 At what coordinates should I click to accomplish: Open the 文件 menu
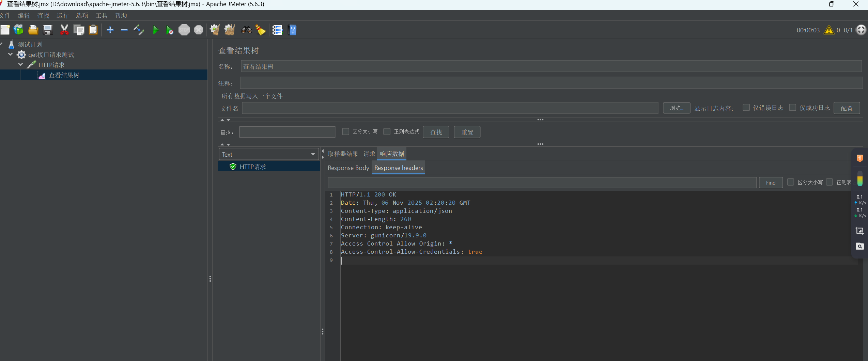click(5, 16)
